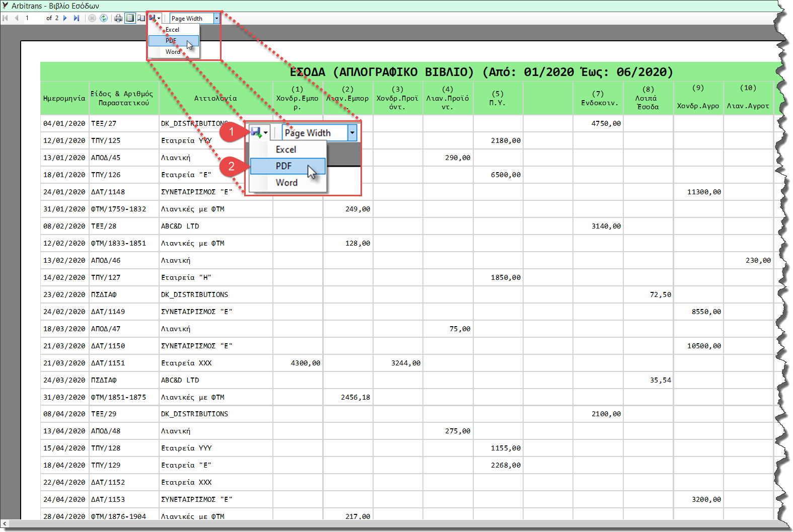This screenshot has height=532, width=793.
Task: Click the Arbitrans eagle icon in title bar
Action: point(5,6)
